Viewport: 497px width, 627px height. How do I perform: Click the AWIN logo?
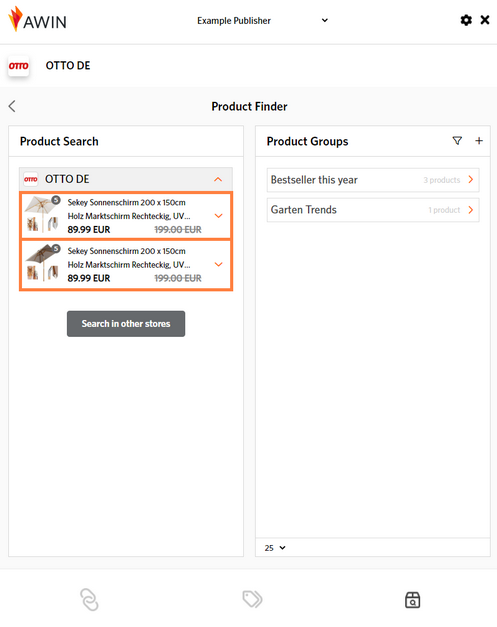point(37,20)
